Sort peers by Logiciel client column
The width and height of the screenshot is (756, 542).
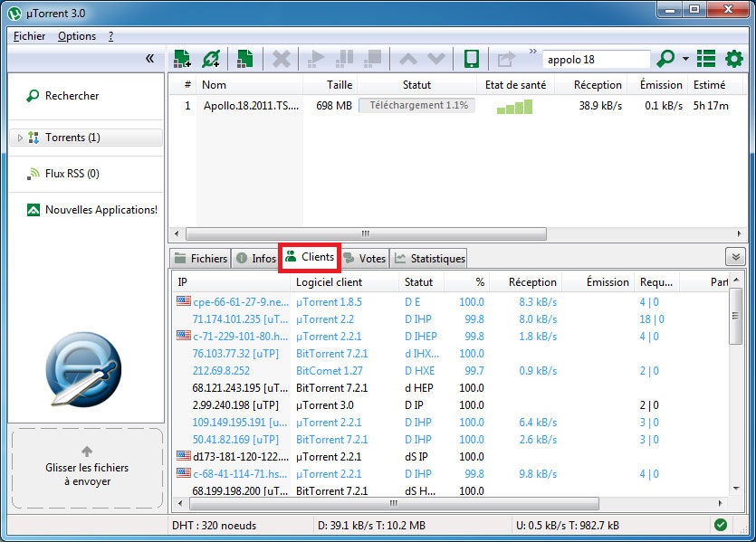pos(345,282)
